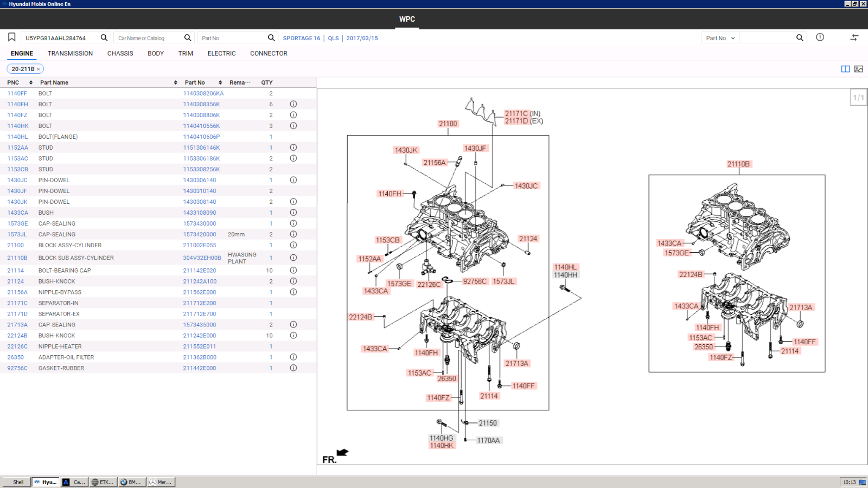Open info icon for 1573GE CAP-SEALING row

[x=293, y=223]
